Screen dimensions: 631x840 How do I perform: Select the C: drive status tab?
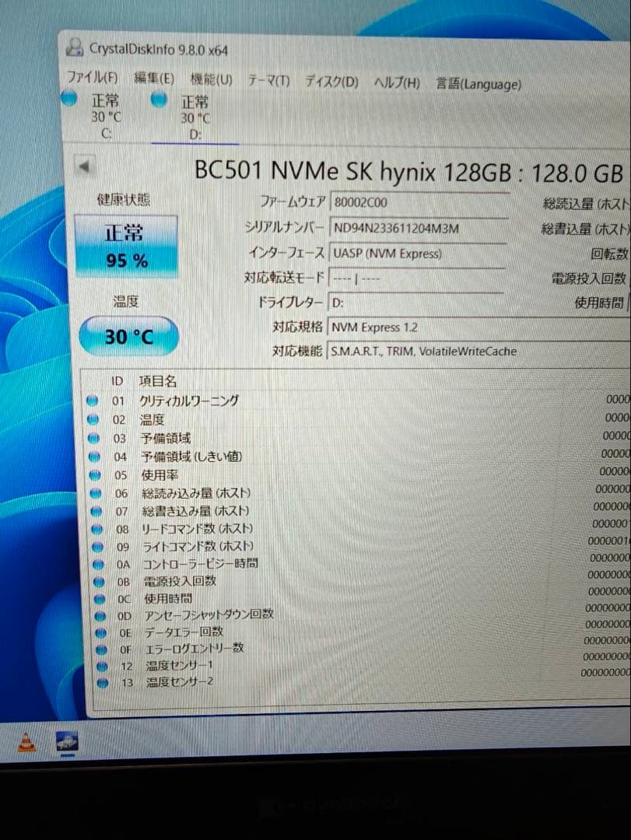point(106,116)
